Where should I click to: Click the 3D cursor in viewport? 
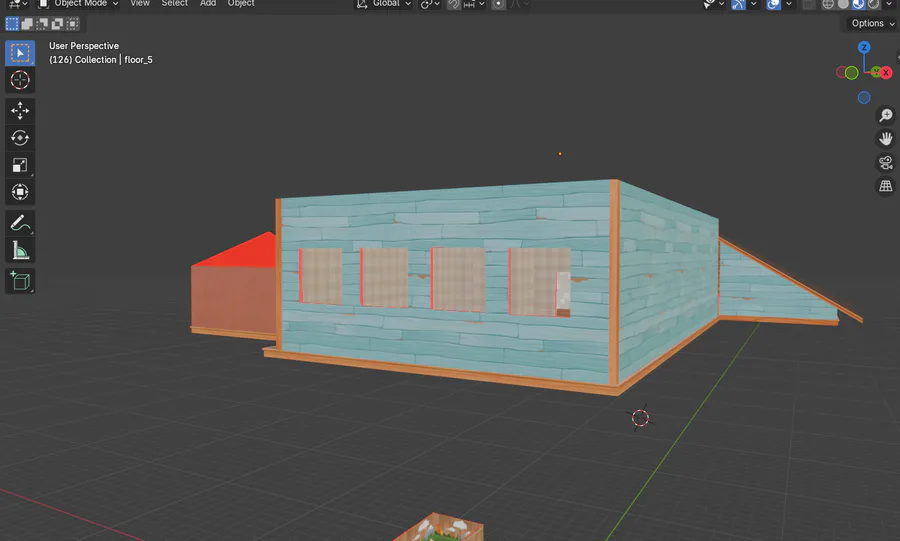coord(641,418)
